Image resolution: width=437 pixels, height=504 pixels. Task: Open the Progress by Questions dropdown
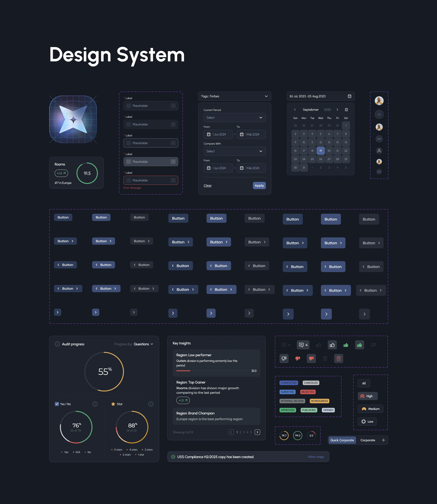(143, 344)
